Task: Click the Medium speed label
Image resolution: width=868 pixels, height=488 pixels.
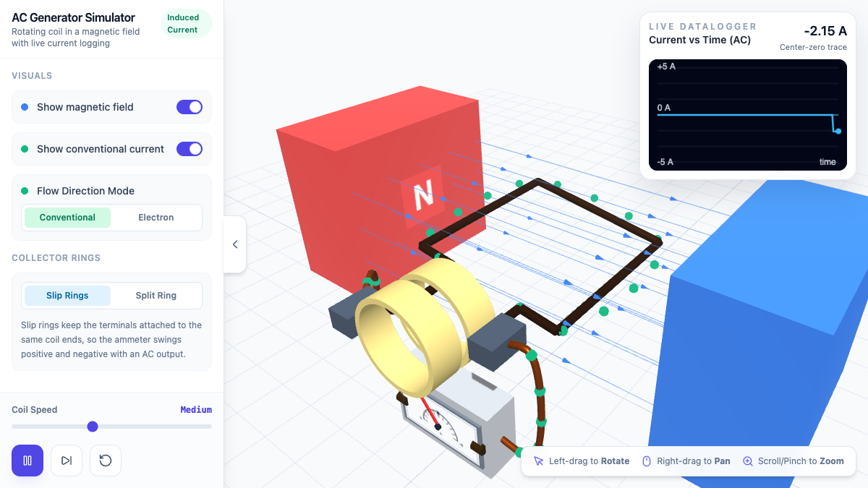Action: pos(196,410)
